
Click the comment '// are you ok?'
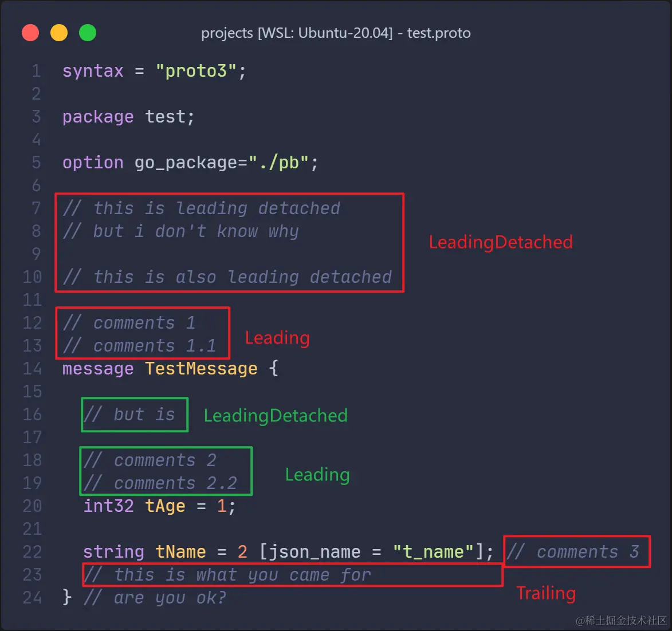pos(155,598)
